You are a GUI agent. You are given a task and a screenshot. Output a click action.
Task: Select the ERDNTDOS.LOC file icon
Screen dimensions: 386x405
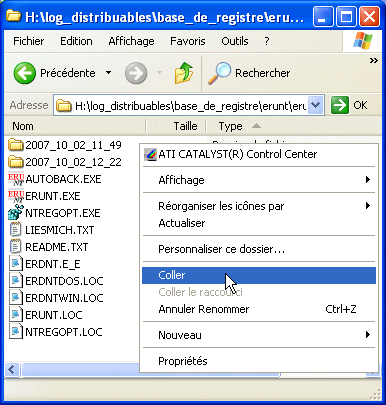[x=15, y=281]
